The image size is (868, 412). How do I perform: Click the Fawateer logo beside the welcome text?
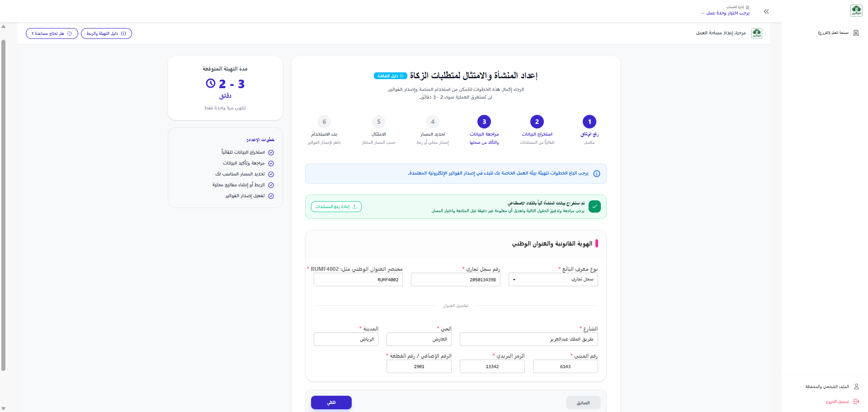pos(757,33)
